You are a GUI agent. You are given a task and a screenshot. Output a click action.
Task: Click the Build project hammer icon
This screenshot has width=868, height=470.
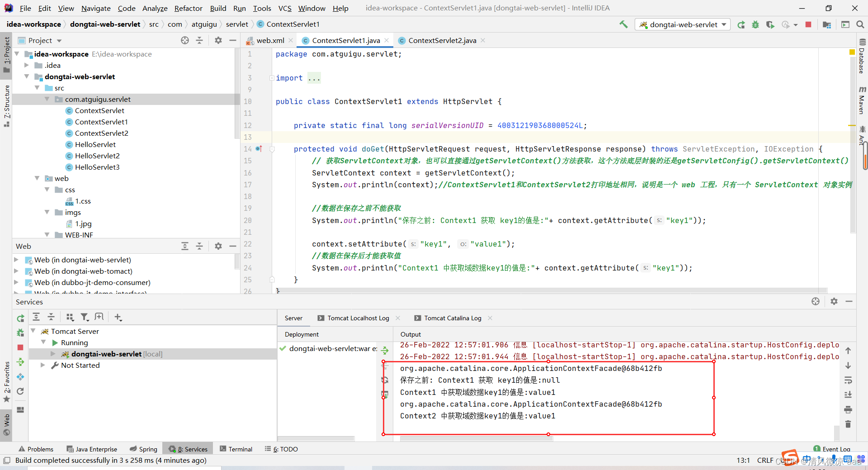pyautogui.click(x=624, y=24)
